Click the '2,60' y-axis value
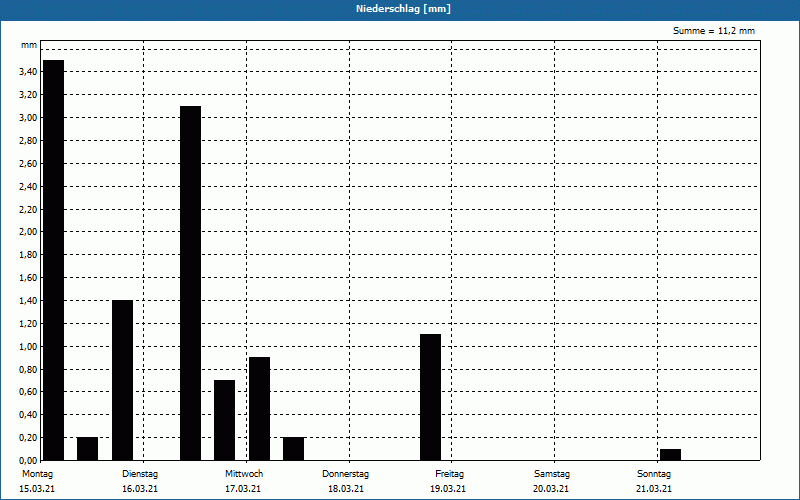800x500 pixels. pyautogui.click(x=28, y=164)
